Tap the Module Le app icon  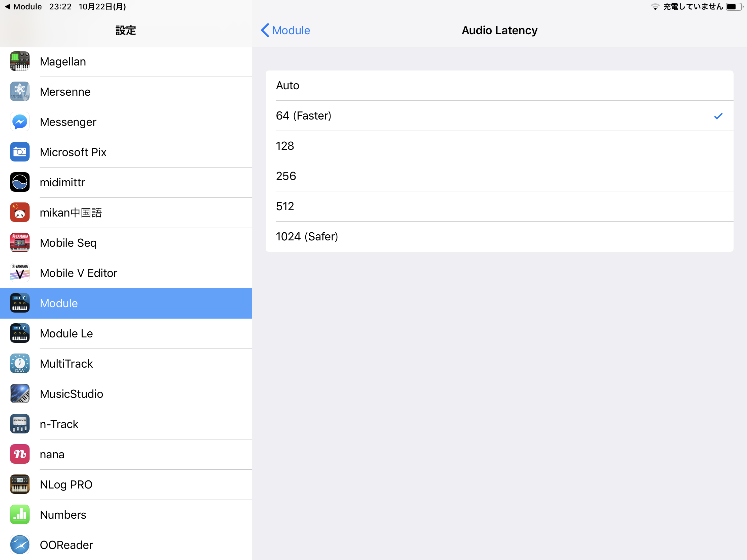point(19,333)
